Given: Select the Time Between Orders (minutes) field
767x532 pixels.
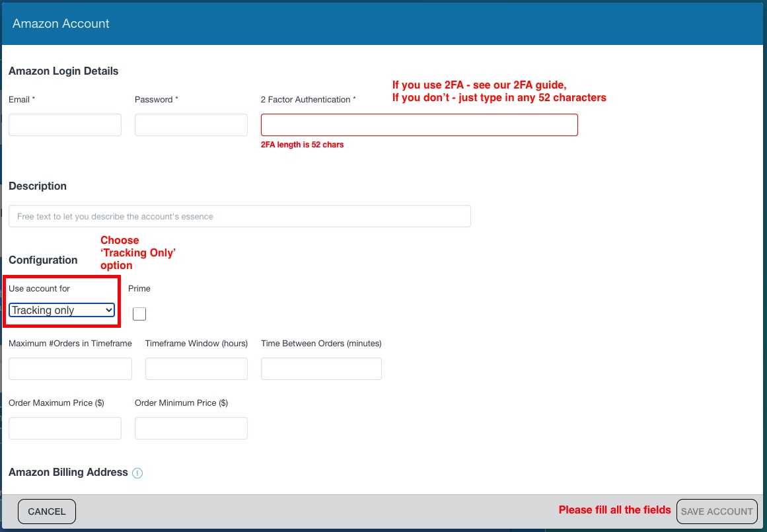Looking at the screenshot, I should pos(321,369).
